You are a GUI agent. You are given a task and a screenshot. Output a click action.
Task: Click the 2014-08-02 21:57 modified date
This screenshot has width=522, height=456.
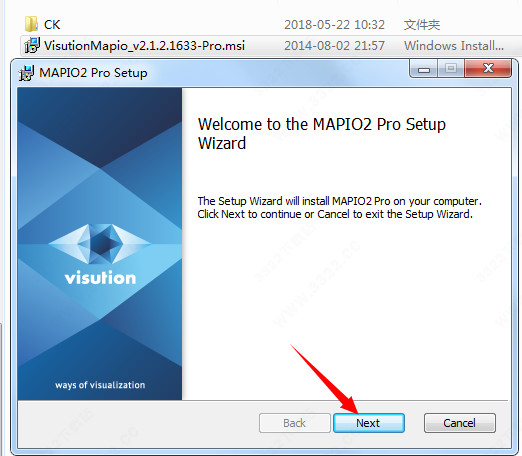(x=334, y=46)
